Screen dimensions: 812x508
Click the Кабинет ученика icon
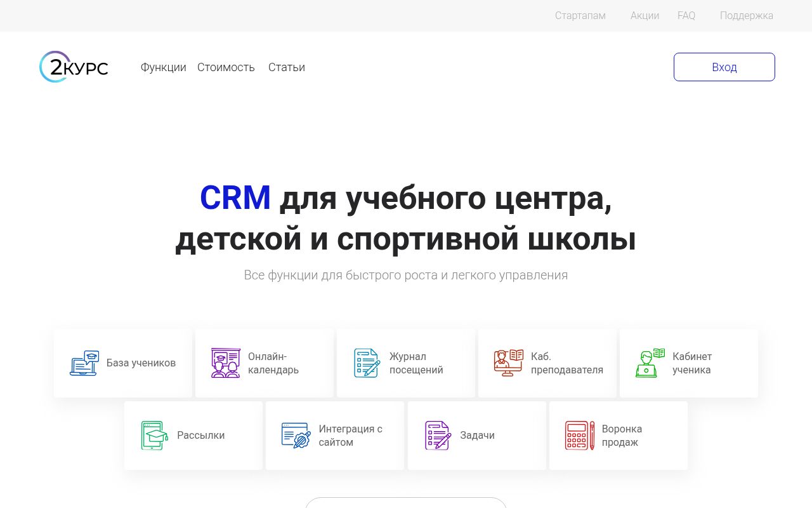pos(650,363)
